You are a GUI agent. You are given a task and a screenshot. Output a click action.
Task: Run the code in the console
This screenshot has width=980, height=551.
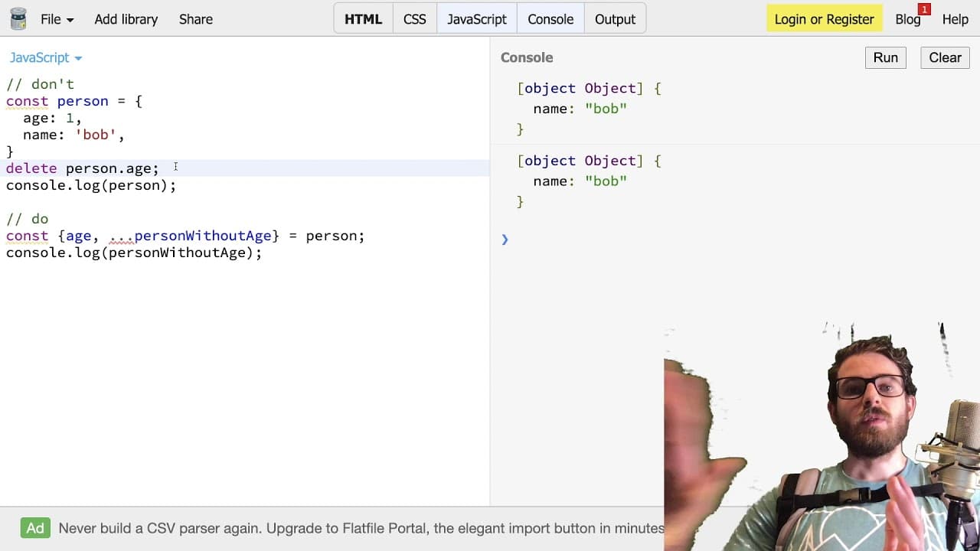(x=886, y=57)
